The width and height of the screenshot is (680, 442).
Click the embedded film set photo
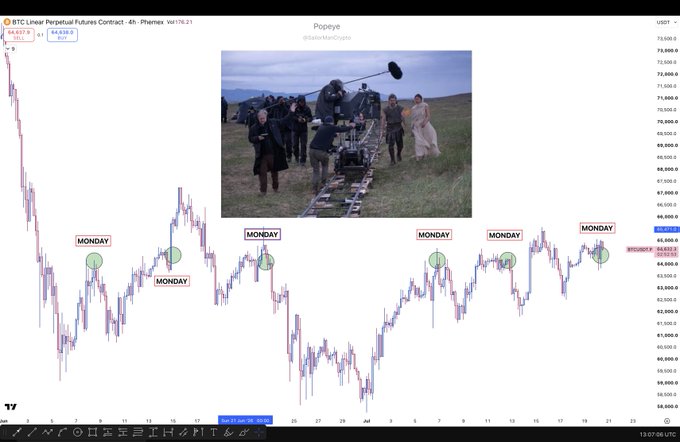[x=347, y=134]
